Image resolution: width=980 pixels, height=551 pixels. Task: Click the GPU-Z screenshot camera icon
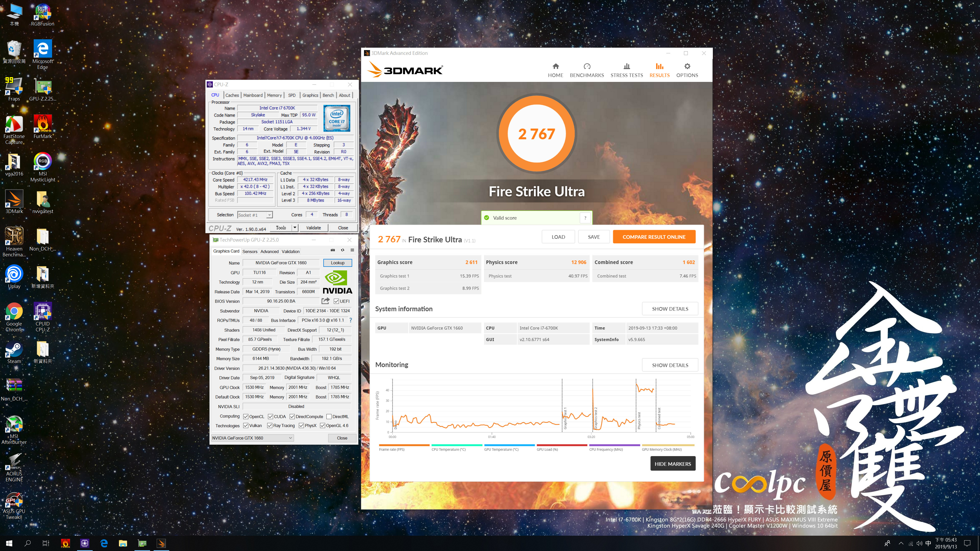(x=333, y=250)
